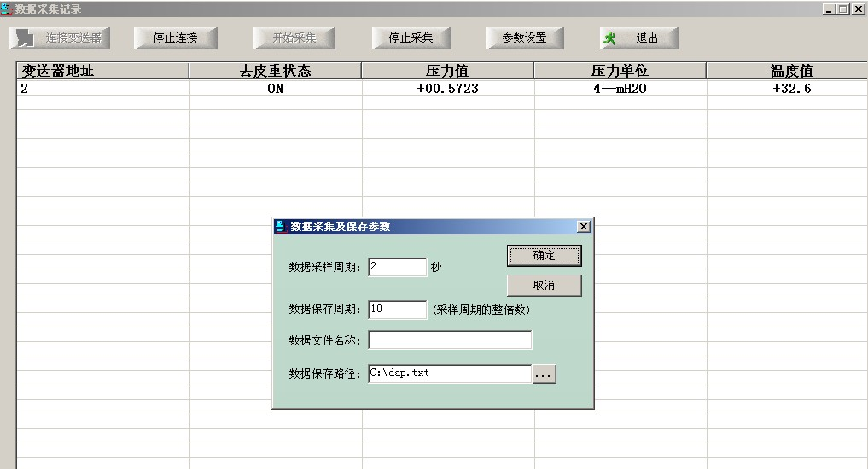Click address cell value "2"
The width and height of the screenshot is (868, 469).
pos(25,89)
